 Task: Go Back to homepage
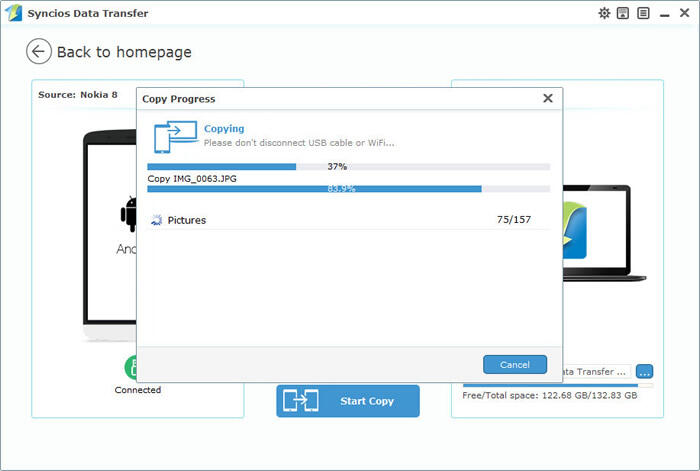point(124,52)
